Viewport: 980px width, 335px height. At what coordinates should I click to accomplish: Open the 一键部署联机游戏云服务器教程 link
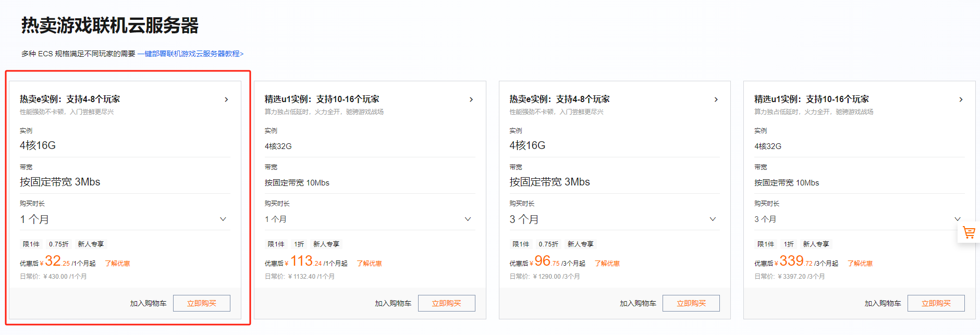coord(191,54)
